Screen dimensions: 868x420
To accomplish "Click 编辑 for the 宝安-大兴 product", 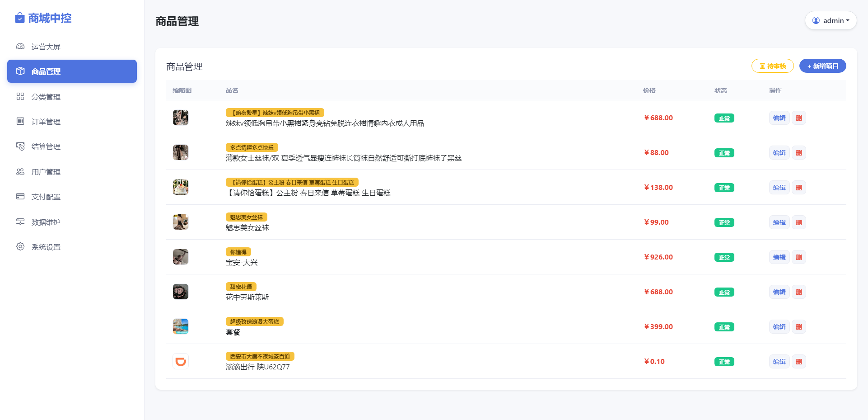I will [779, 257].
